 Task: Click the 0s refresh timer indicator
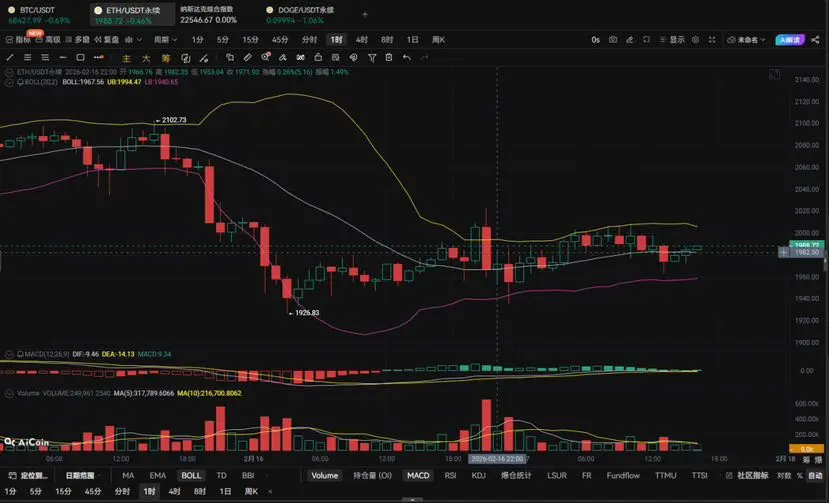pos(595,40)
